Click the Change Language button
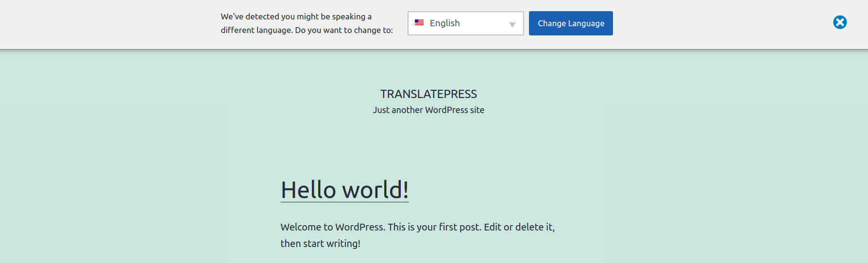This screenshot has width=868, height=263. tap(571, 23)
